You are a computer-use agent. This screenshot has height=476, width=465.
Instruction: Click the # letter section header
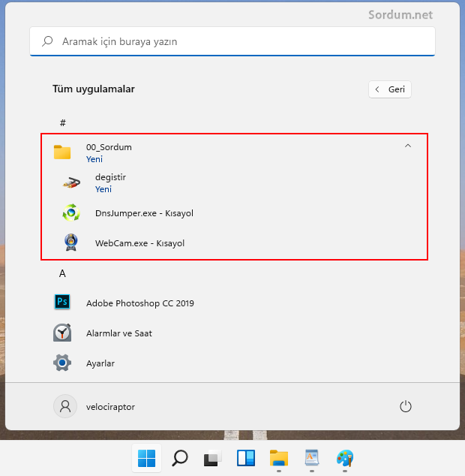point(63,122)
